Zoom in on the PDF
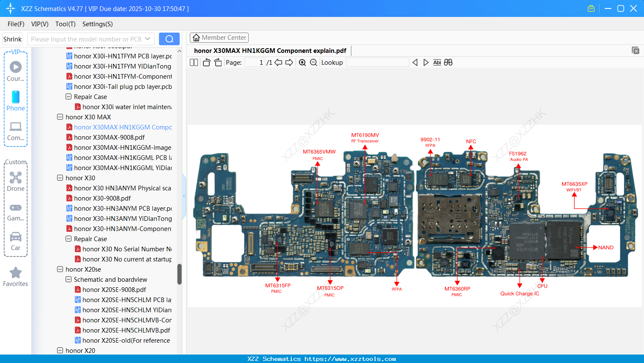This screenshot has width=644, height=363. pos(302,62)
